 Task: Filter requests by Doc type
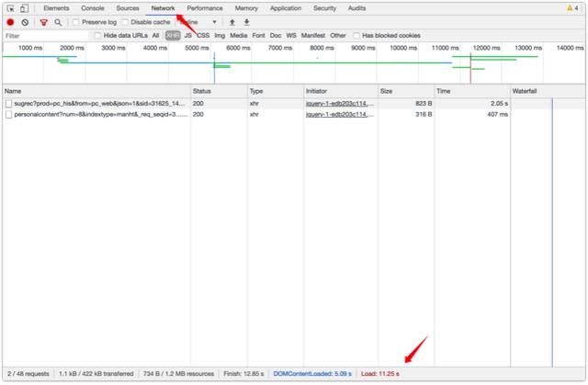(x=276, y=36)
